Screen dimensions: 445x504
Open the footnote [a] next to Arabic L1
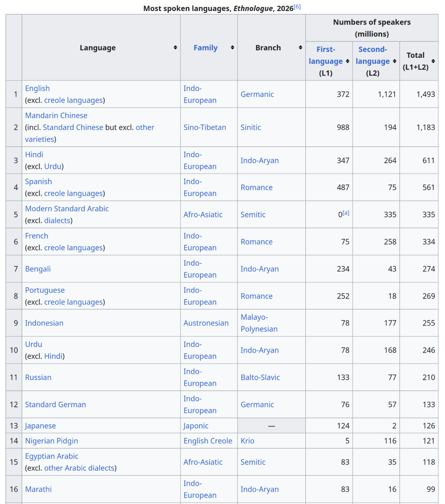coord(346,213)
